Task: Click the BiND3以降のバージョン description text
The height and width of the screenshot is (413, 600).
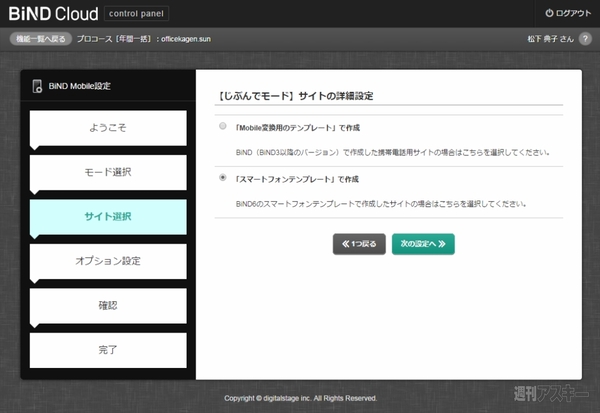Action: tap(393, 152)
